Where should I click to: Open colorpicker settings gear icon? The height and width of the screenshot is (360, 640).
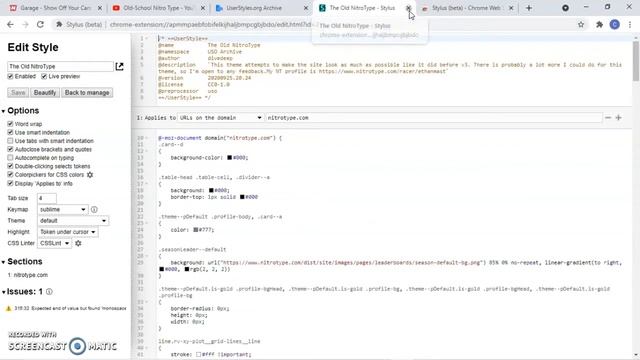[90, 175]
